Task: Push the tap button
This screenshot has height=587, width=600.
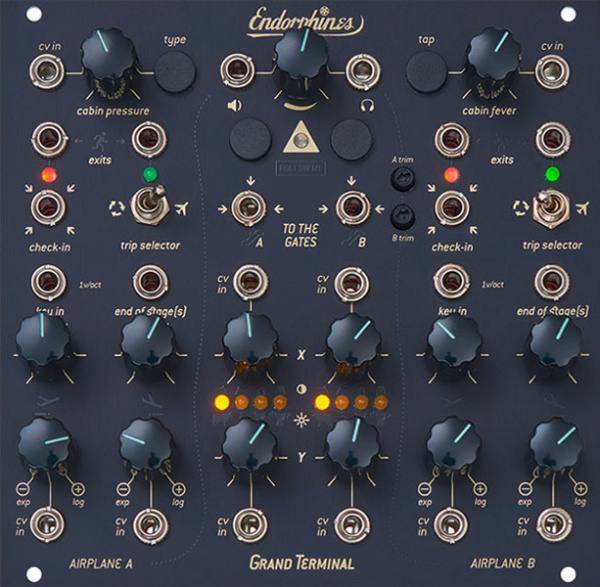Action: pyautogui.click(x=426, y=72)
